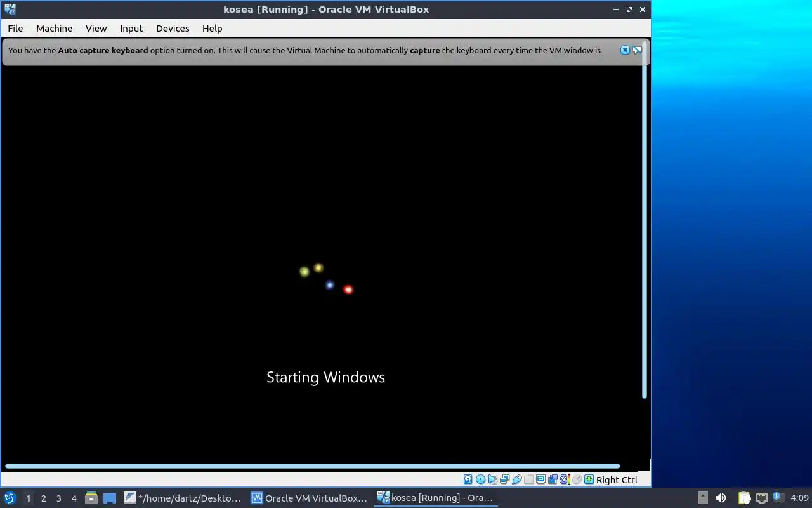Click the 4:09 clock in the panel
Screen dimensions: 812x508
tap(799, 498)
